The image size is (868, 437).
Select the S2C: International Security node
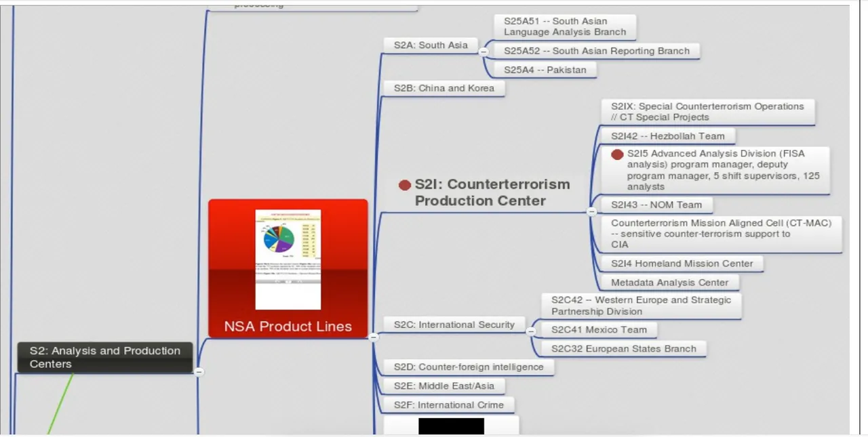point(454,325)
